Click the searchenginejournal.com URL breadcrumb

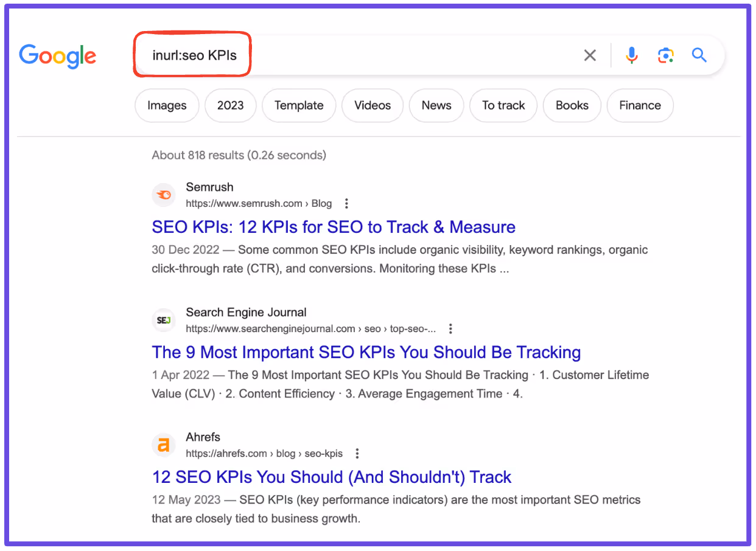tap(311, 329)
